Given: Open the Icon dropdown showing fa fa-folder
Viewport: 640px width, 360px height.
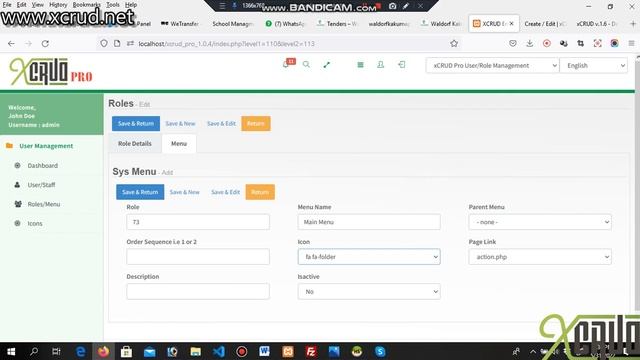Looking at the screenshot, I should [x=369, y=257].
